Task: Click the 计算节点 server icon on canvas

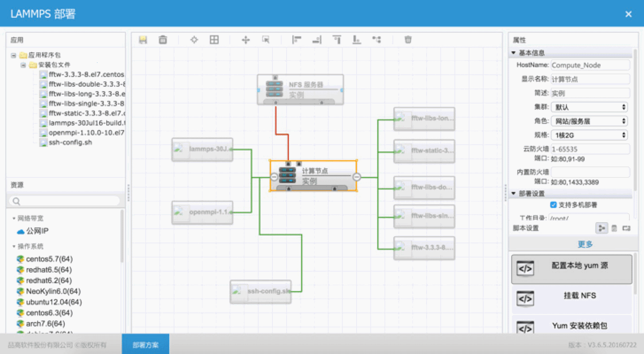Action: pos(287,175)
